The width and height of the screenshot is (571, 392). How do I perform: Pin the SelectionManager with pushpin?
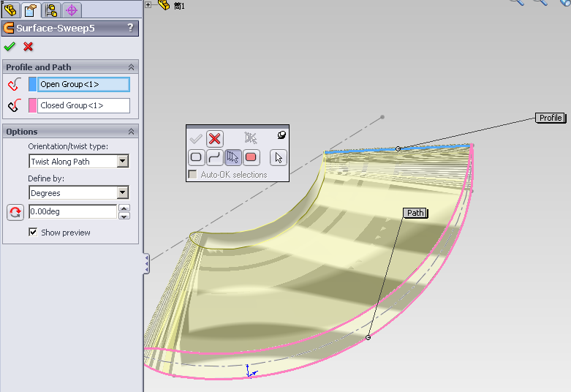pyautogui.click(x=281, y=135)
